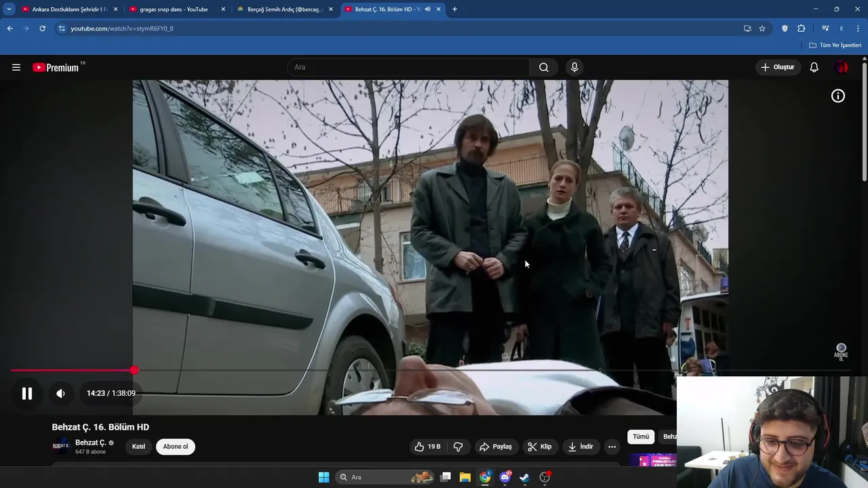
Task: Start voice search with the microphone icon
Action: point(574,67)
